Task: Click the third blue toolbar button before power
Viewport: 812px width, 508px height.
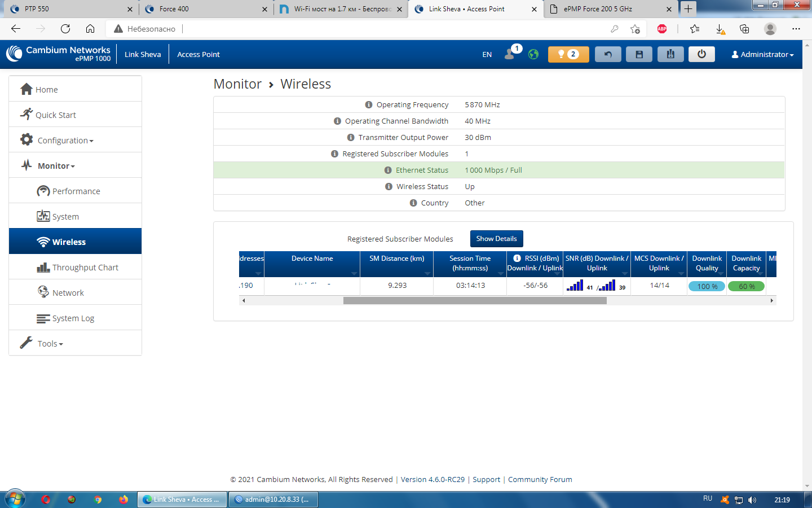Action: tap(670, 54)
